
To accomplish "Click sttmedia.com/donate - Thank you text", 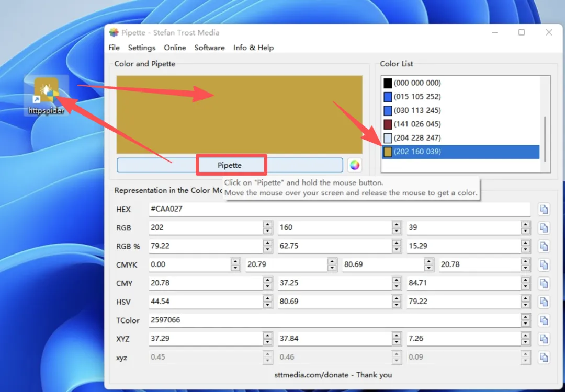I will pyautogui.click(x=333, y=375).
